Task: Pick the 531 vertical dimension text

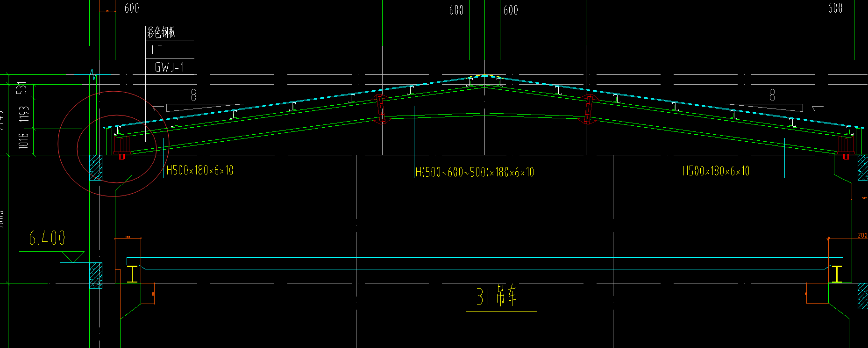Action: pyautogui.click(x=21, y=88)
